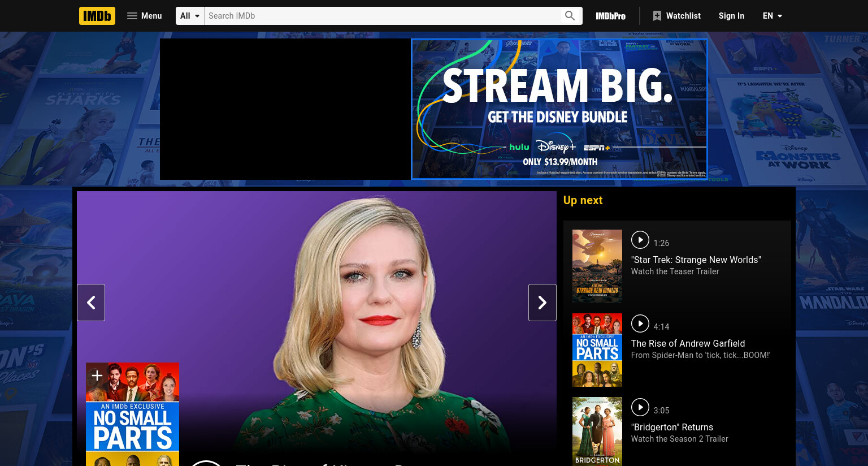Click the search magnifier icon

click(x=570, y=16)
